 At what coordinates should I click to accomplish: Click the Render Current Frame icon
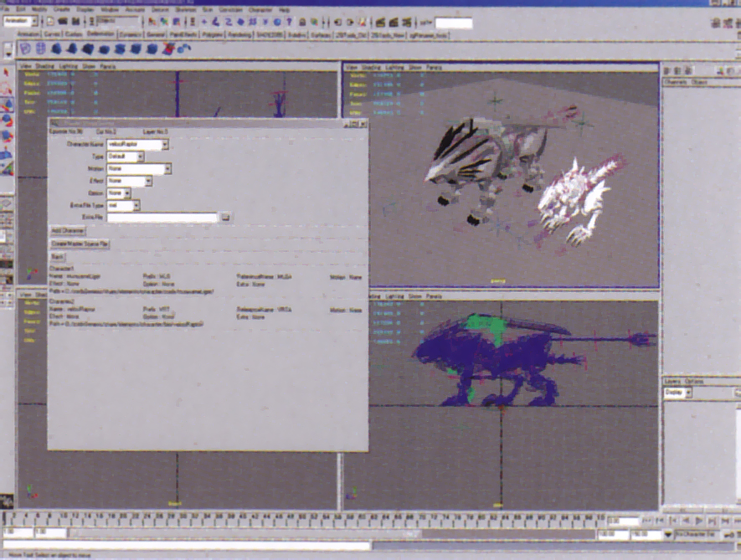coord(380,23)
